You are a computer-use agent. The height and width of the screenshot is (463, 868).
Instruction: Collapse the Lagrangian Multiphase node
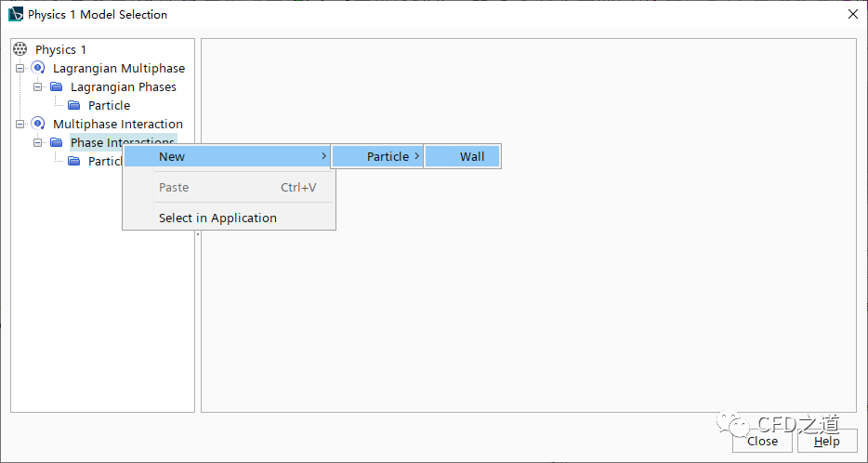(20, 69)
